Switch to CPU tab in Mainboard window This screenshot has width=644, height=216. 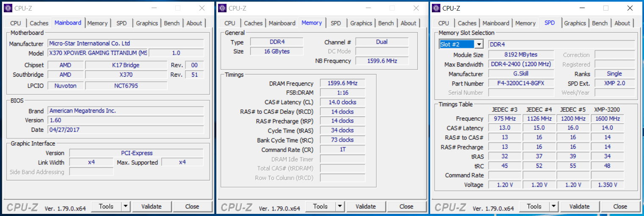coord(16,23)
